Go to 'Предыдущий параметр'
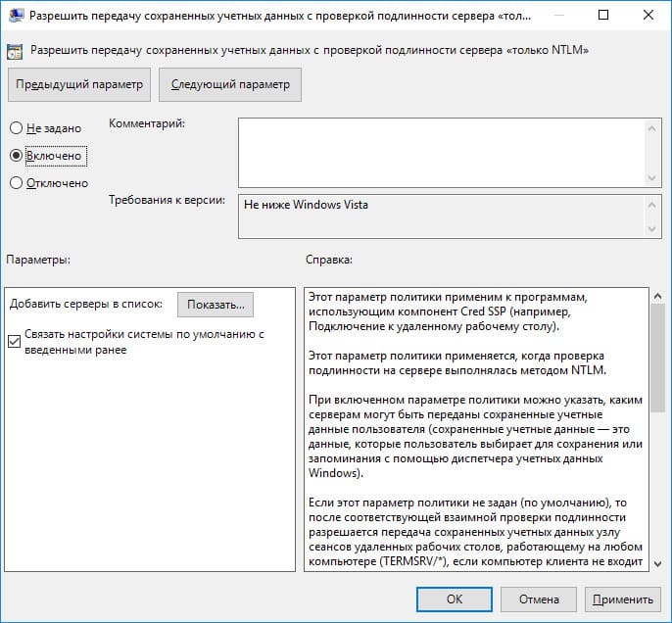This screenshot has height=623, width=672. tap(78, 84)
